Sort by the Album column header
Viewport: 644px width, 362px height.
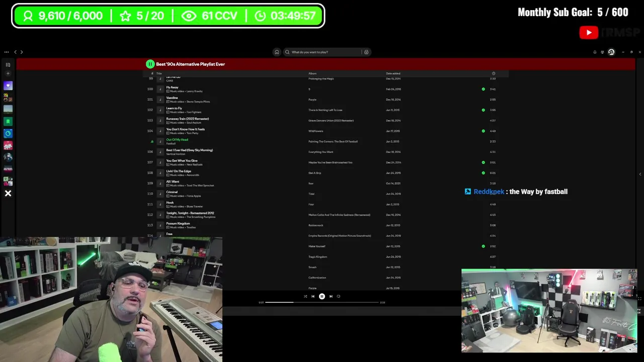point(312,73)
